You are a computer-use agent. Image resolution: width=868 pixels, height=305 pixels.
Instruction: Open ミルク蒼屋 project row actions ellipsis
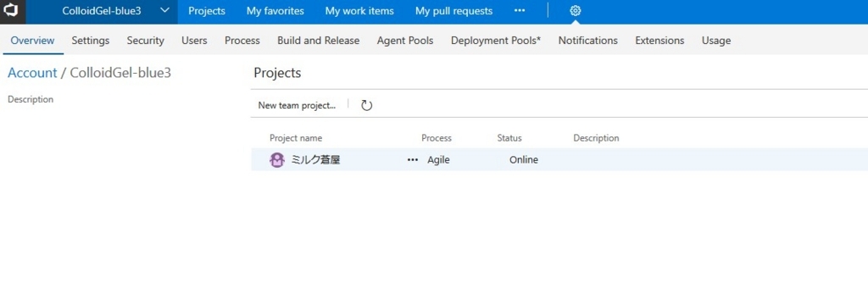pyautogui.click(x=413, y=160)
